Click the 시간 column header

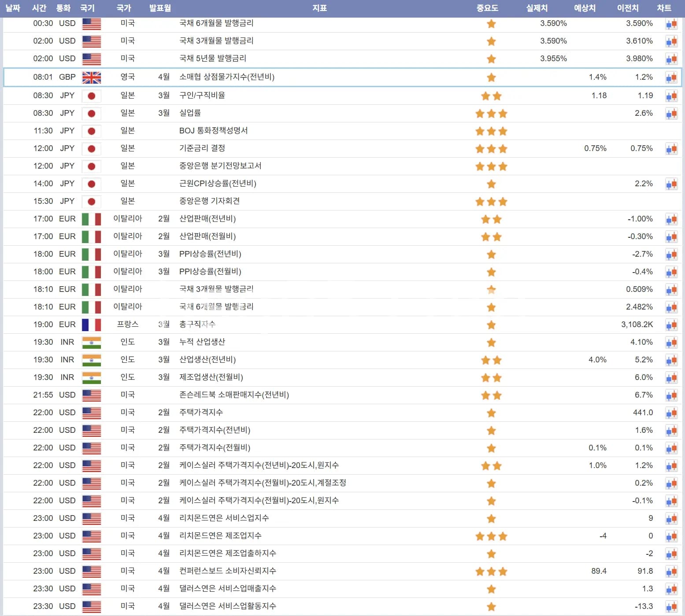pyautogui.click(x=39, y=8)
